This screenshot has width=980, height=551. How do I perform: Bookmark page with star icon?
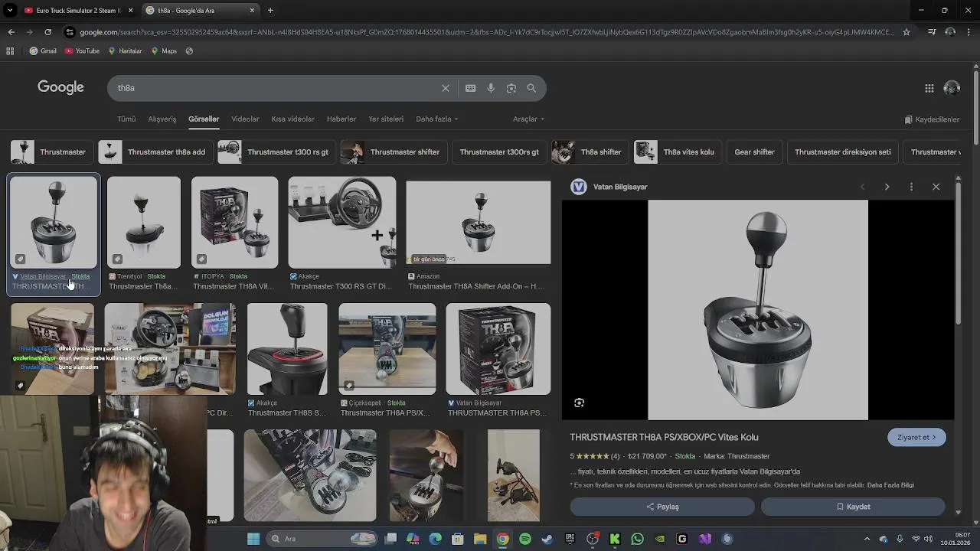point(906,32)
